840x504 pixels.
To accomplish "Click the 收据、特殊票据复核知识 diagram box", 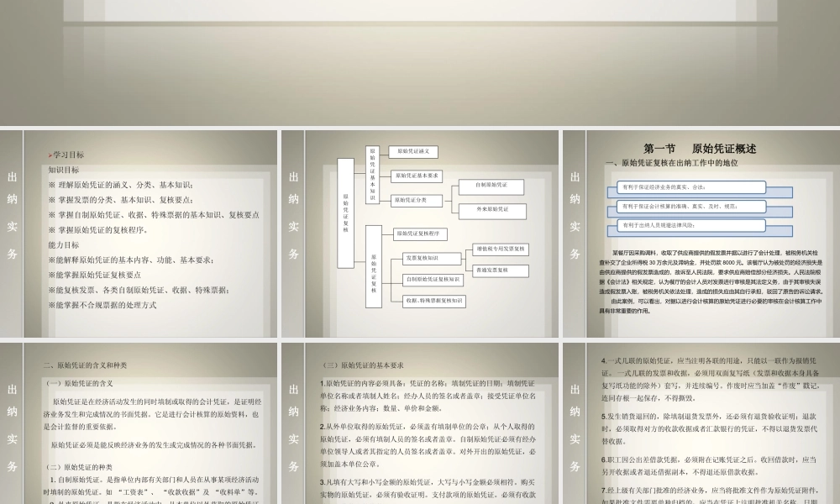I will pyautogui.click(x=433, y=302).
